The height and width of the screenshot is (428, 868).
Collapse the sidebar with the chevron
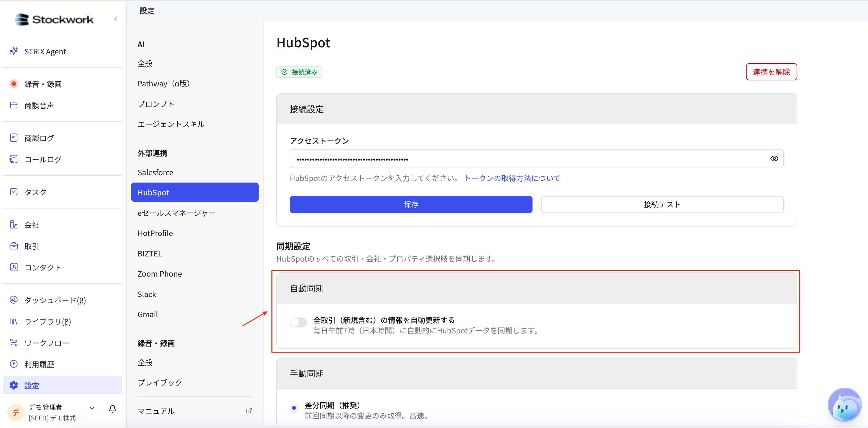point(116,19)
